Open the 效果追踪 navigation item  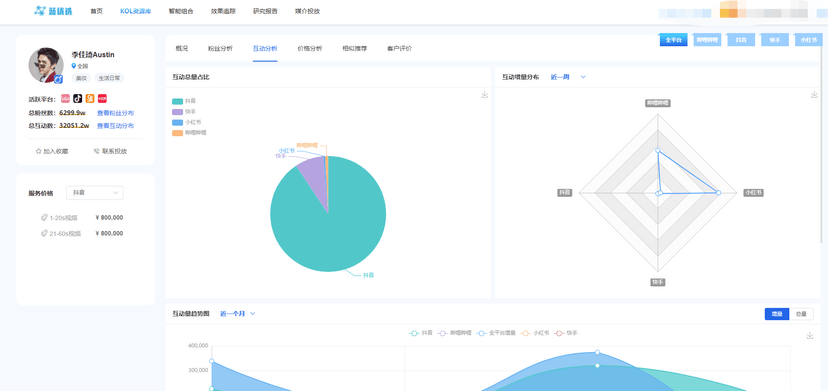(223, 11)
